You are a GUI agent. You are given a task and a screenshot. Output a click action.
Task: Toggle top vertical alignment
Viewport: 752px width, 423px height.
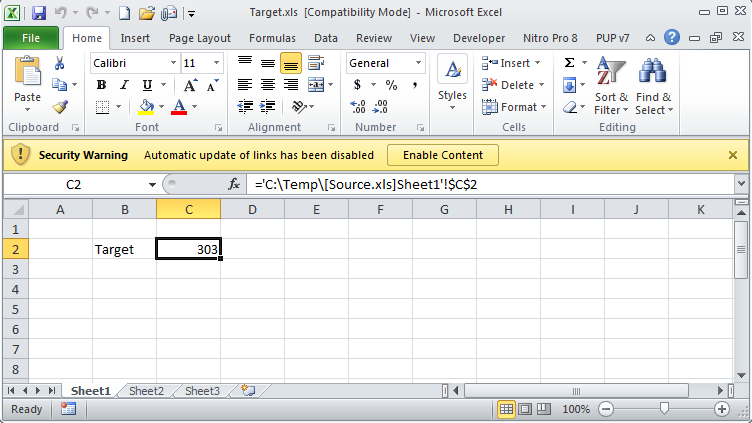tap(245, 63)
